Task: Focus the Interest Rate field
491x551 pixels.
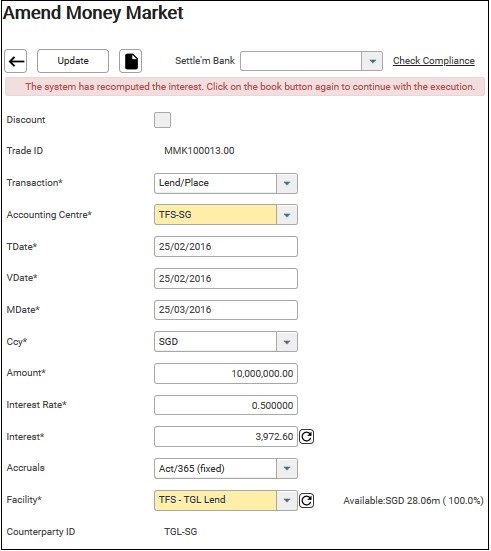Action: click(x=226, y=405)
